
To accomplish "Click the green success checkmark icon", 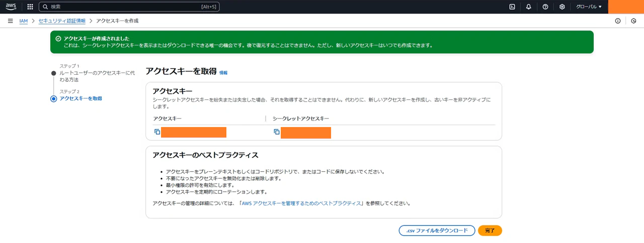I will (58, 38).
